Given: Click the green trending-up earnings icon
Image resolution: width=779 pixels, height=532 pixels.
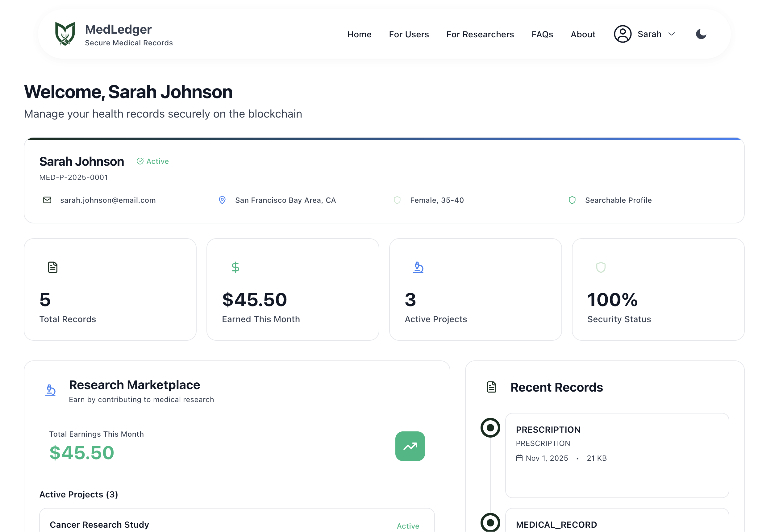Looking at the screenshot, I should point(410,446).
